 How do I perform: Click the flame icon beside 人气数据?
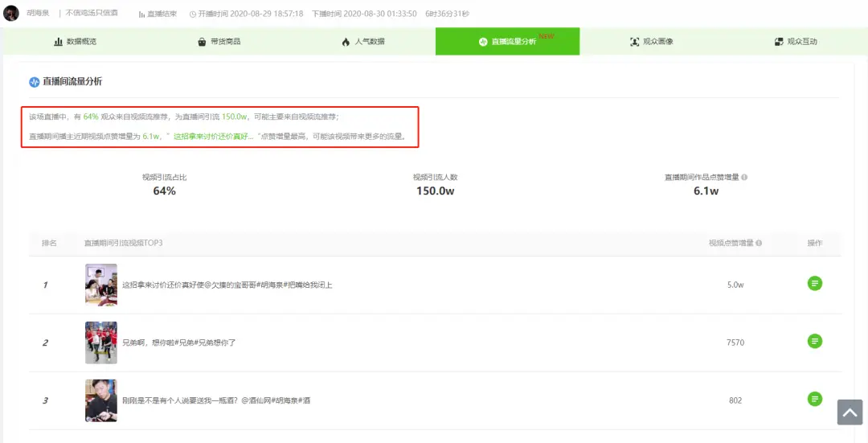(346, 42)
